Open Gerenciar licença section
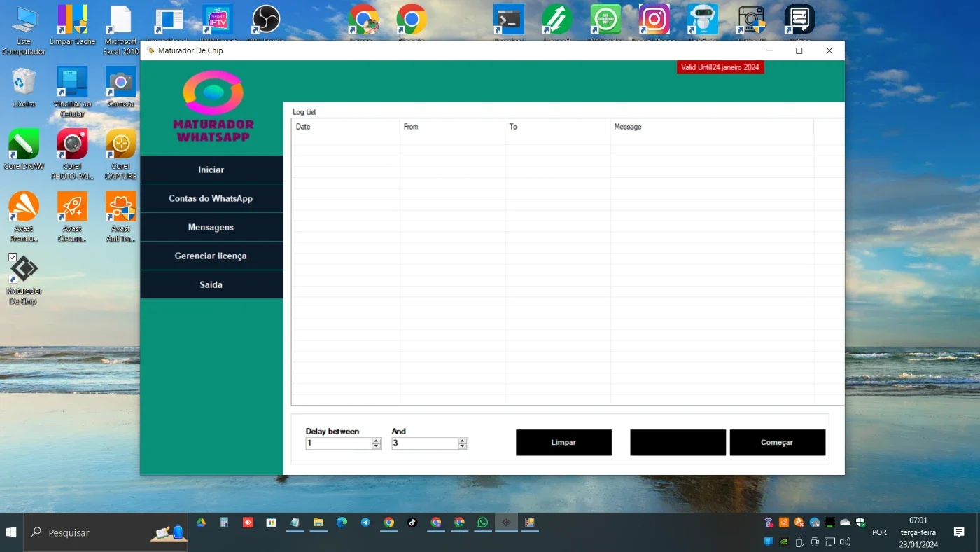980x552 pixels. (x=211, y=256)
